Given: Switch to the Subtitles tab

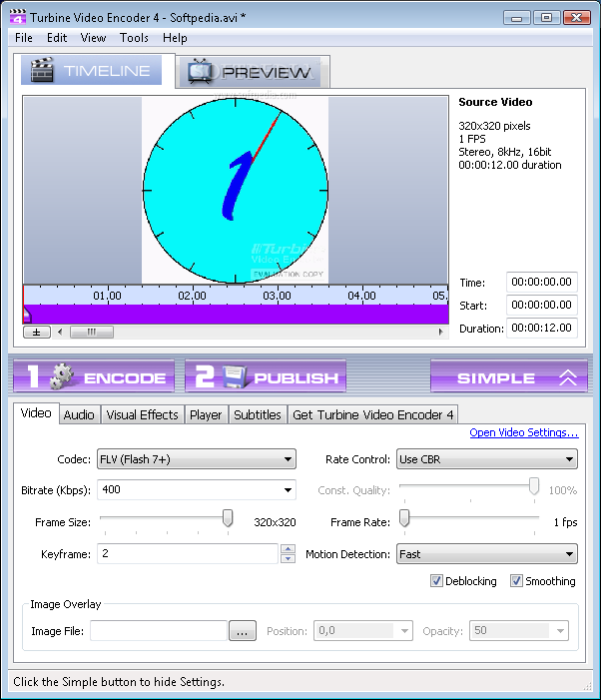Looking at the screenshot, I should 258,414.
